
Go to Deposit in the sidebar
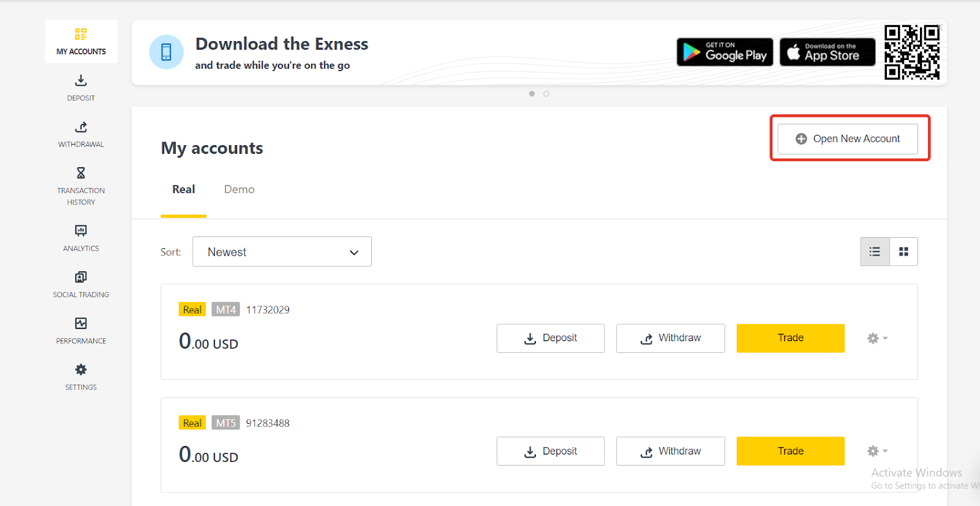click(81, 88)
